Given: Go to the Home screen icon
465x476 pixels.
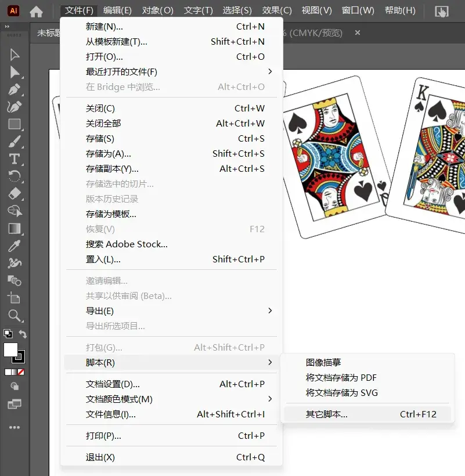Looking at the screenshot, I should 36,12.
